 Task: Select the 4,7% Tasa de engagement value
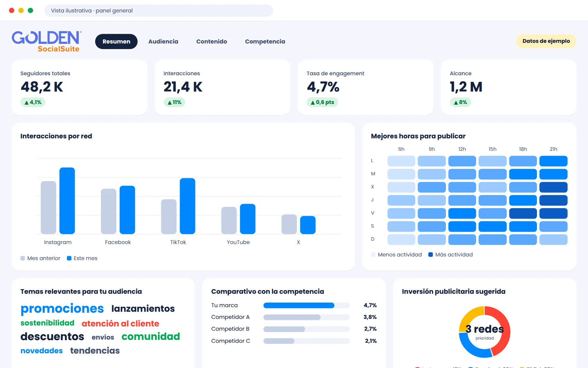click(x=323, y=87)
